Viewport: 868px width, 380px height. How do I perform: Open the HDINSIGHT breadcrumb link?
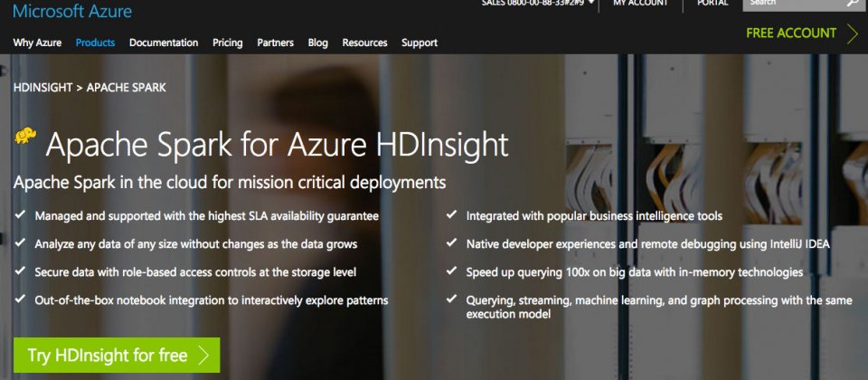pyautogui.click(x=42, y=88)
